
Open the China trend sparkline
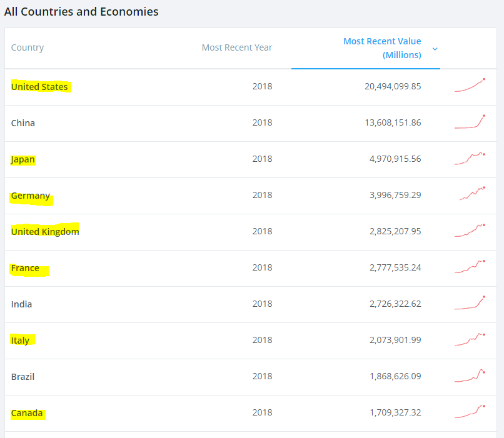pyautogui.click(x=470, y=122)
